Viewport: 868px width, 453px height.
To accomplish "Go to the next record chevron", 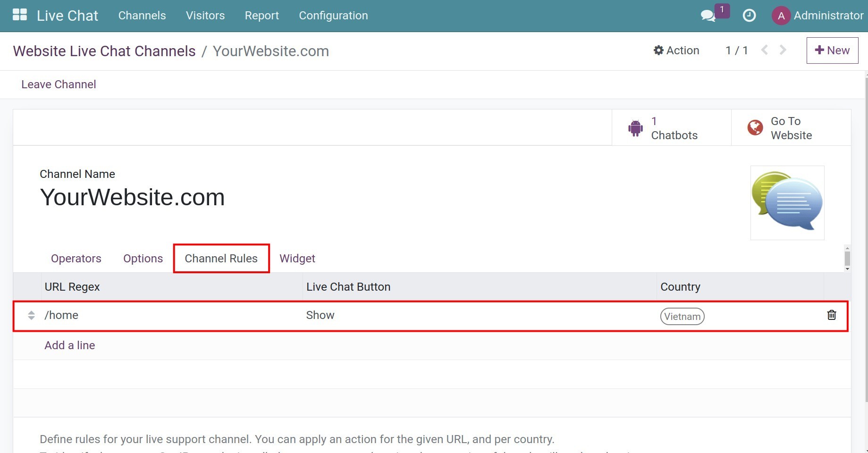I will tap(783, 50).
